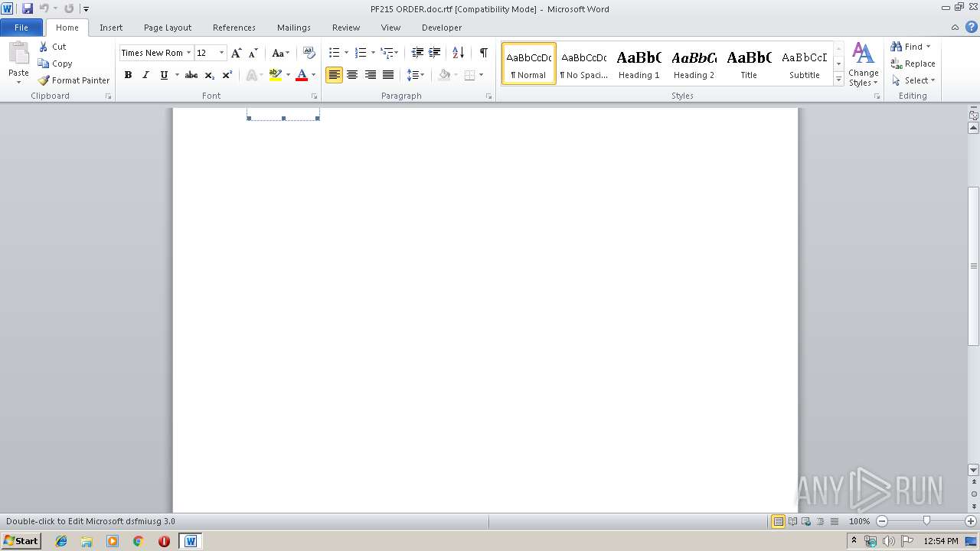The height and width of the screenshot is (551, 980).
Task: Open Internet Explorer from the taskbar
Action: tap(61, 541)
